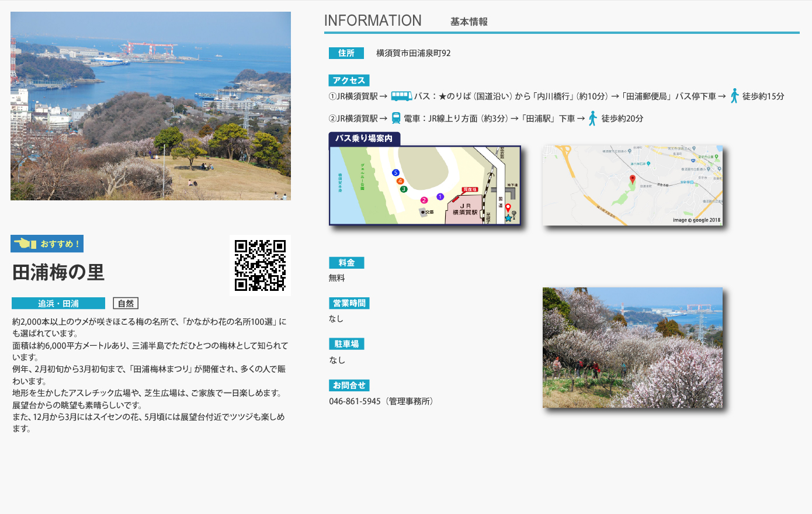Click the train icon in access route 2
812x514 pixels.
[x=396, y=118]
